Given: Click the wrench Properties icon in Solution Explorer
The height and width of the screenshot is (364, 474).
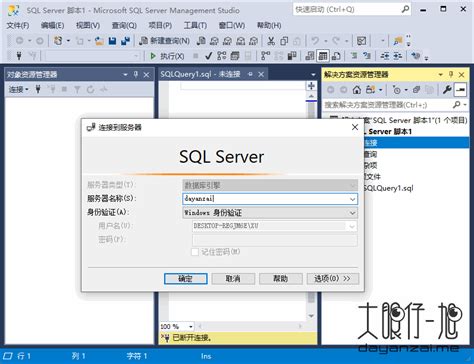Looking at the screenshot, I should [447, 89].
